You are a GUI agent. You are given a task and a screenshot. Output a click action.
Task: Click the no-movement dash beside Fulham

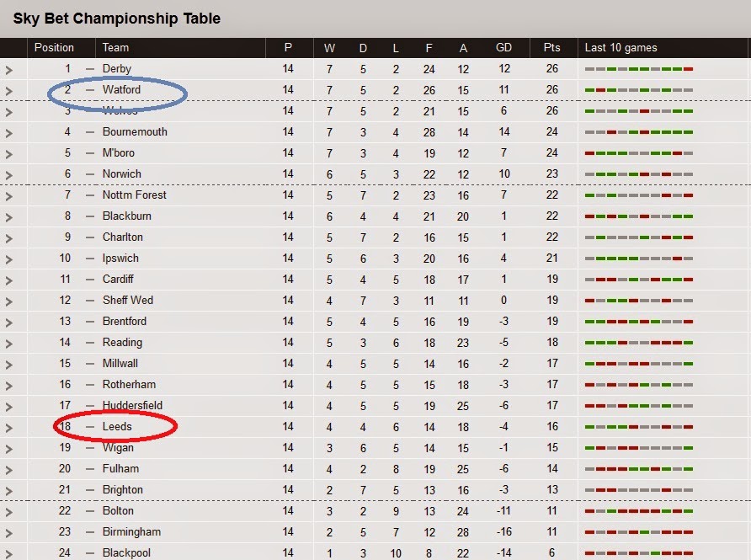90,469
